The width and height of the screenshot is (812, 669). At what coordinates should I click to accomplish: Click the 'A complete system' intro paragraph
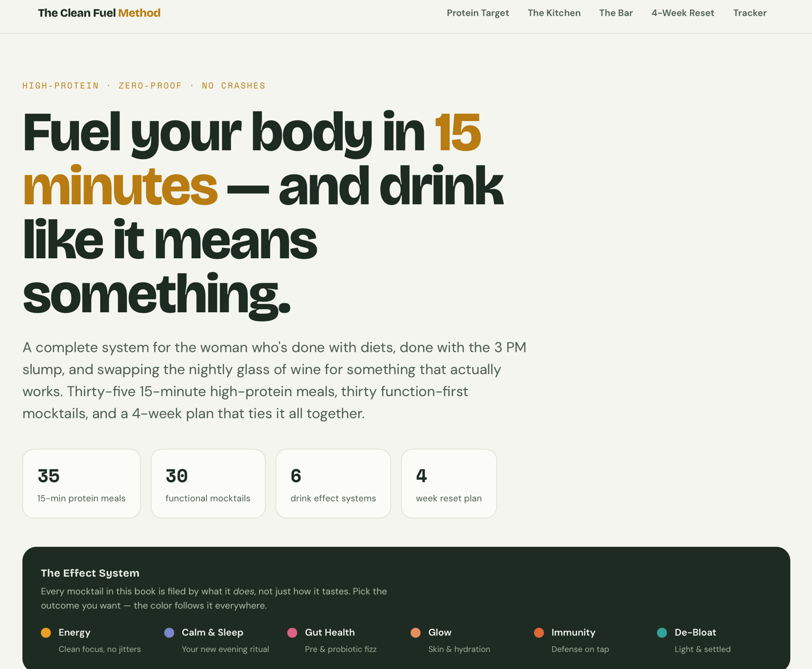274,381
